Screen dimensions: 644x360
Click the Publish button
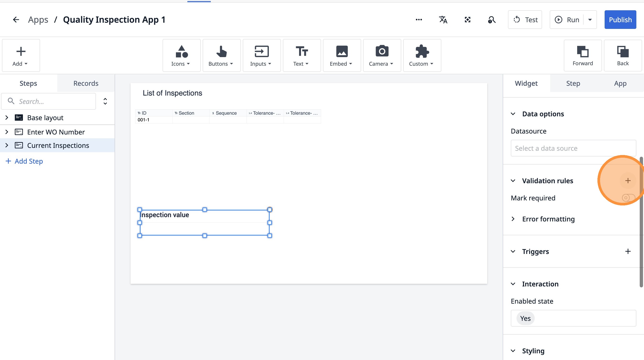click(620, 20)
